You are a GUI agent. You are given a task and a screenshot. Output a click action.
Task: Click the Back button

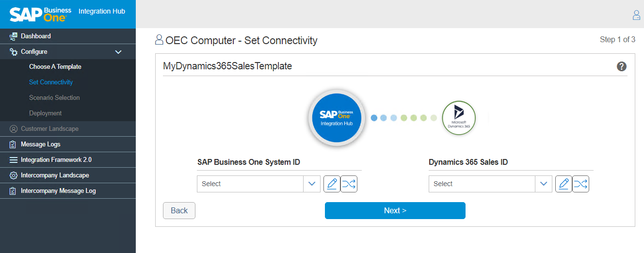coord(179,210)
